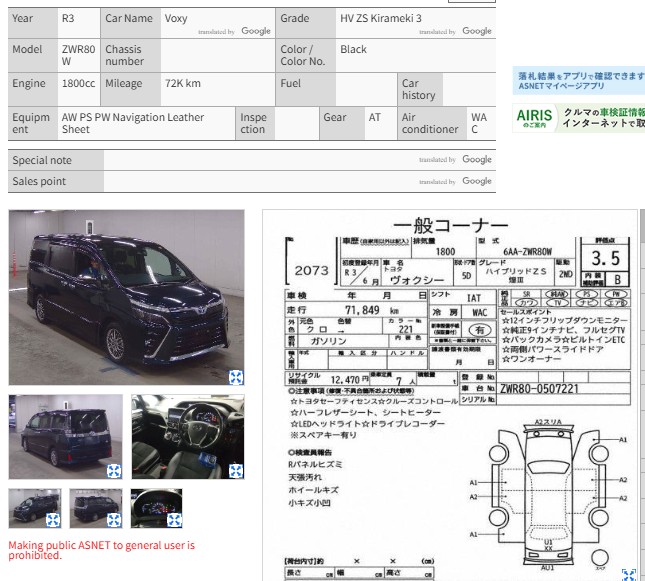
Task: Select the year value 'R3'
Action: point(68,19)
